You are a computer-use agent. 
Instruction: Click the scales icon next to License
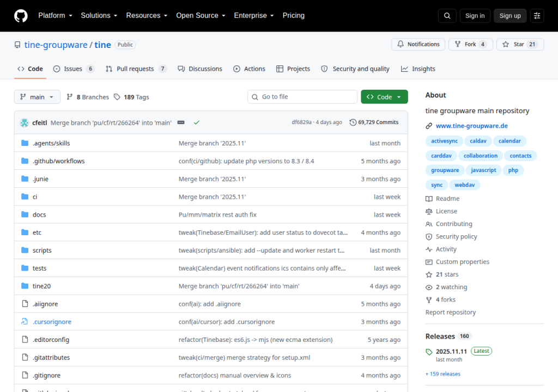coord(429,211)
